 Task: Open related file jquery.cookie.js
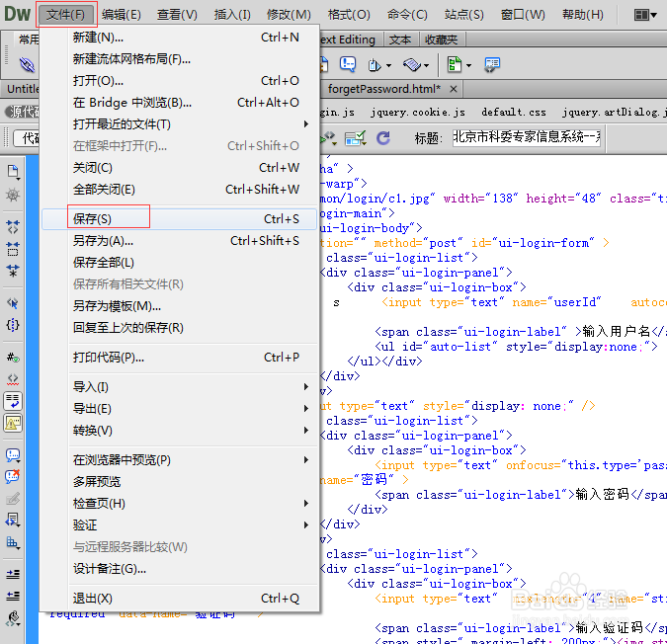[417, 113]
